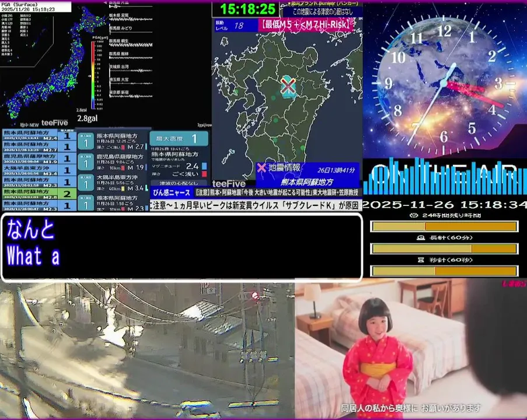Click the numeral 6 on the analog clock

[444, 136]
